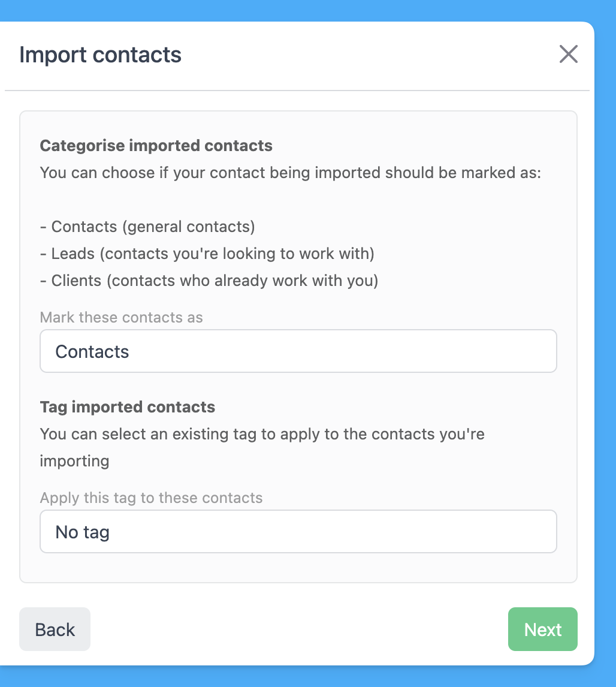Expand the "No tag" tag selector
Screen dimensions: 616x687
point(298,532)
